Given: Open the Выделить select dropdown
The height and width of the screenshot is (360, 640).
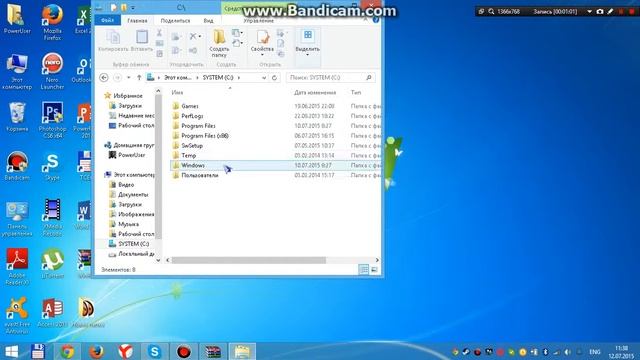Looking at the screenshot, I should (x=307, y=42).
